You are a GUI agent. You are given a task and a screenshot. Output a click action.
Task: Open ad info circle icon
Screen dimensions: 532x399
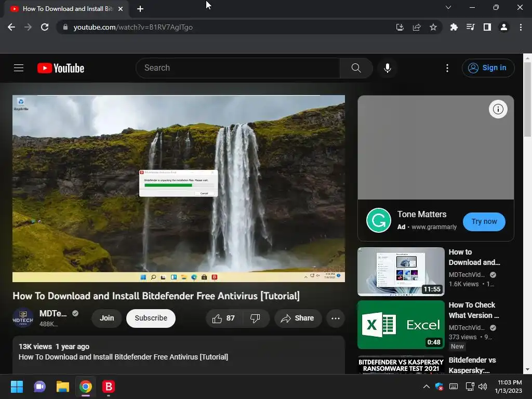(498, 109)
